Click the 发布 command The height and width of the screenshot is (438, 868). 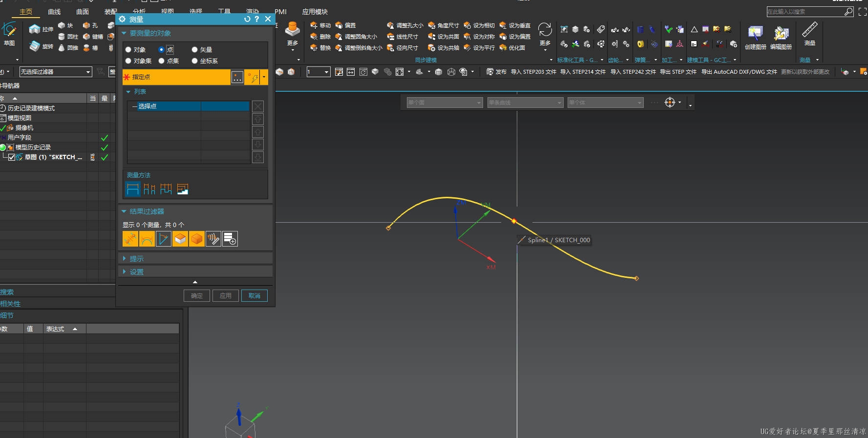pos(497,72)
